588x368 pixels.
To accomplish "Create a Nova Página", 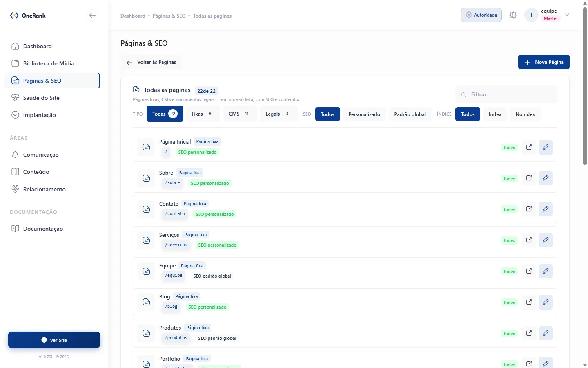I will pos(543,62).
